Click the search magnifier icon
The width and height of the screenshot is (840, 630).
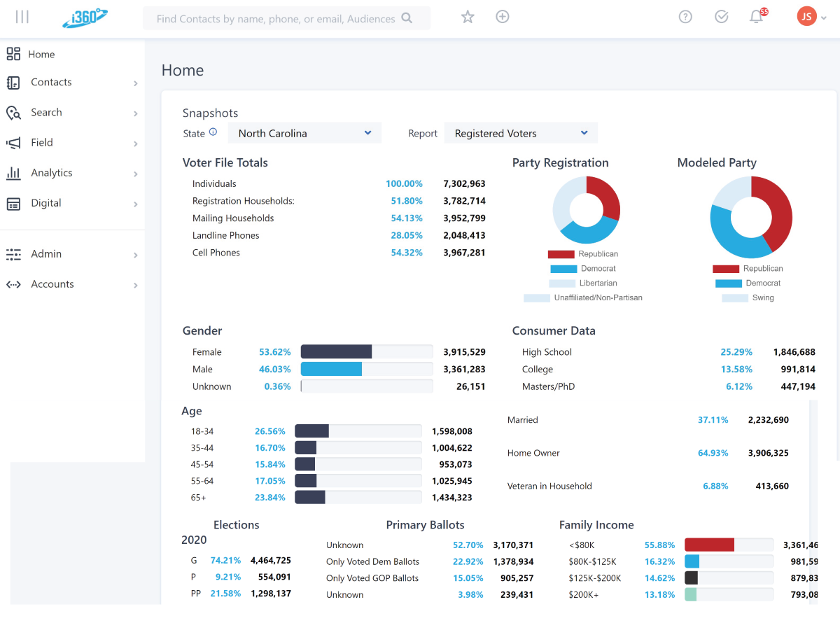pos(407,19)
